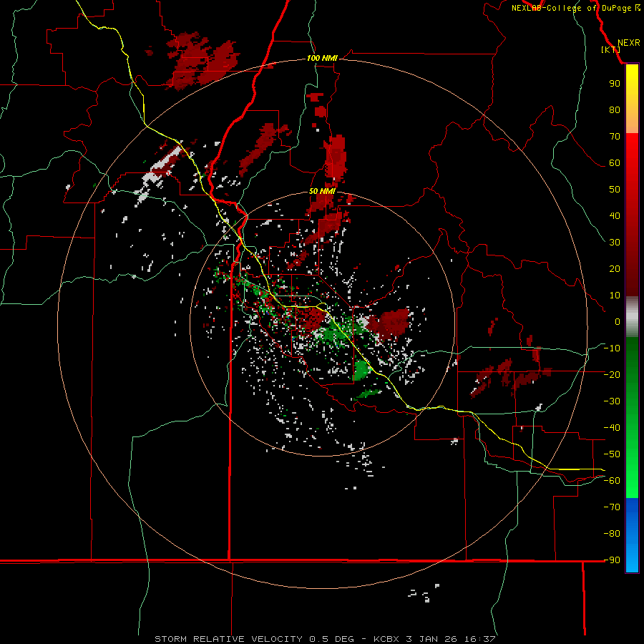This screenshot has height=644, width=644.
Task: Click the -10 knot scale label
Action: pyautogui.click(x=612, y=348)
